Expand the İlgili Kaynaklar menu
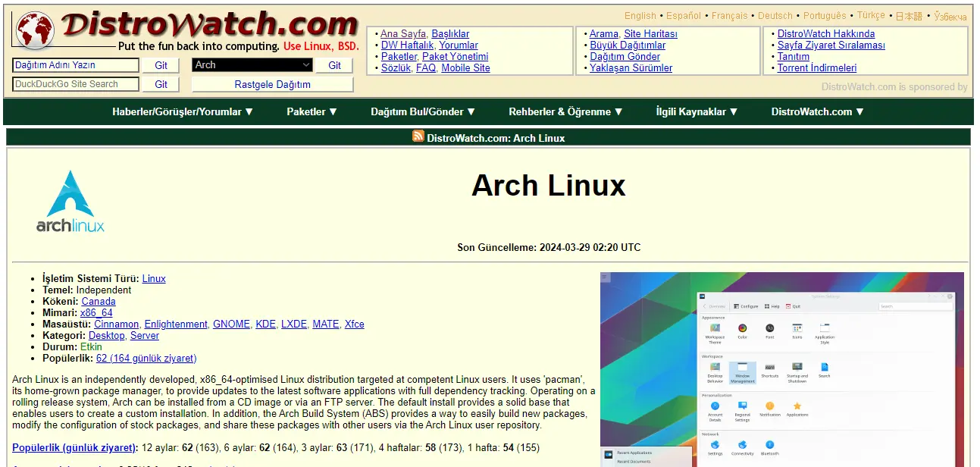Image resolution: width=980 pixels, height=467 pixels. tap(697, 111)
